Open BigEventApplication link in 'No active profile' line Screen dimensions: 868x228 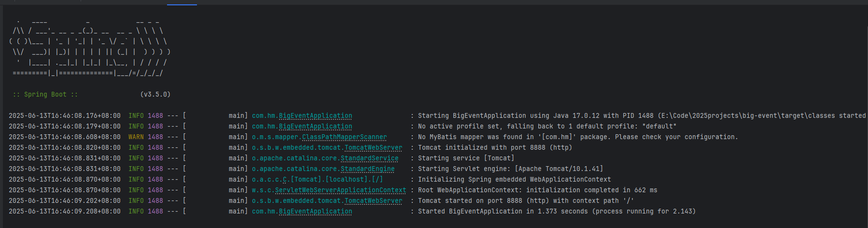(315, 127)
